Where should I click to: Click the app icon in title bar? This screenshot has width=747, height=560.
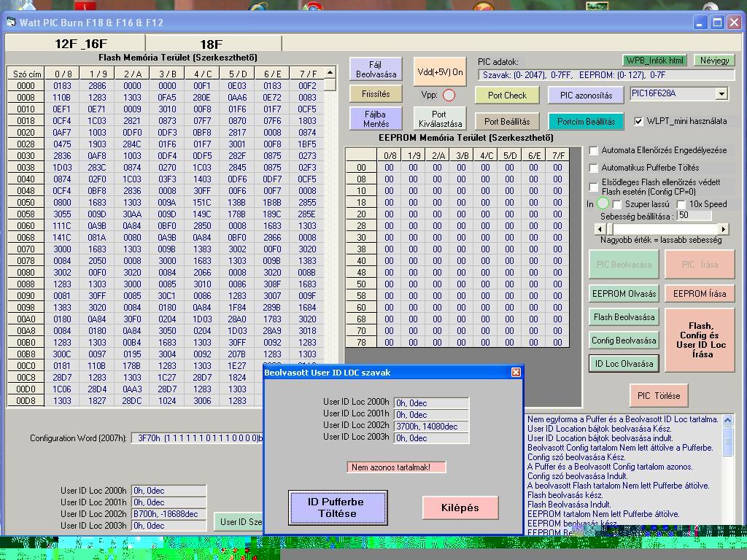[x=11, y=22]
